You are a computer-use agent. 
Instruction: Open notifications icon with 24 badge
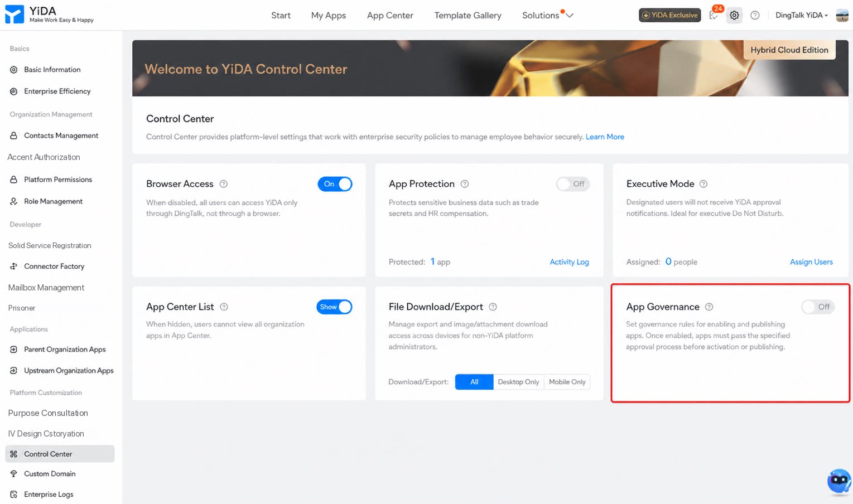(714, 14)
